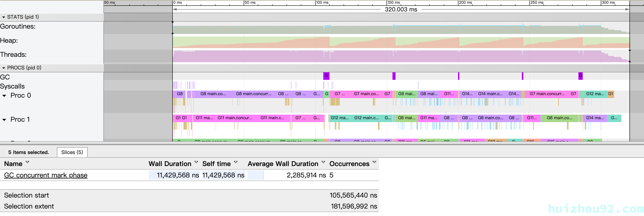
Task: Select 'G14 ma...' slice in Proc 1
Action: pos(595,118)
